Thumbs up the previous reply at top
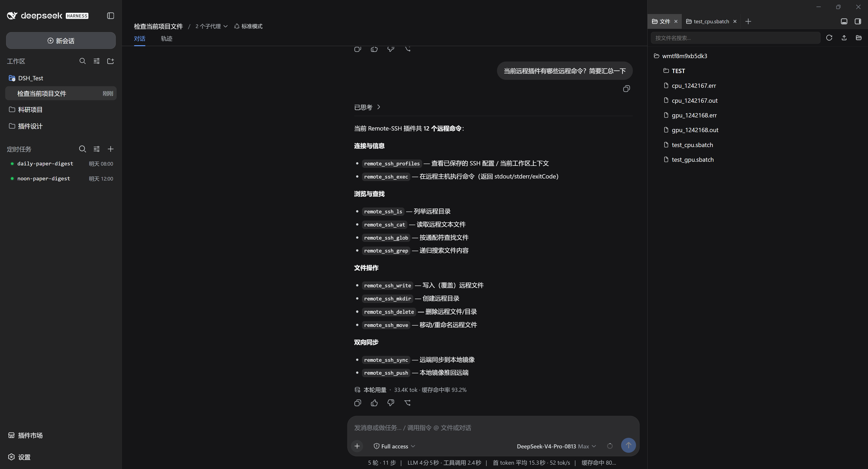This screenshot has width=868, height=469. [374, 49]
